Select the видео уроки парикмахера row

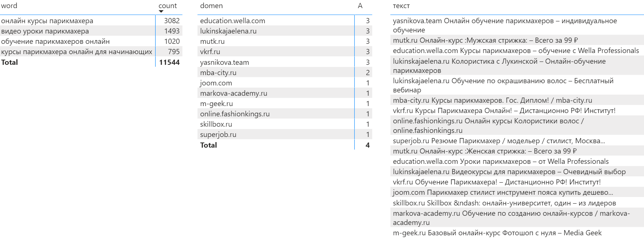click(x=45, y=31)
